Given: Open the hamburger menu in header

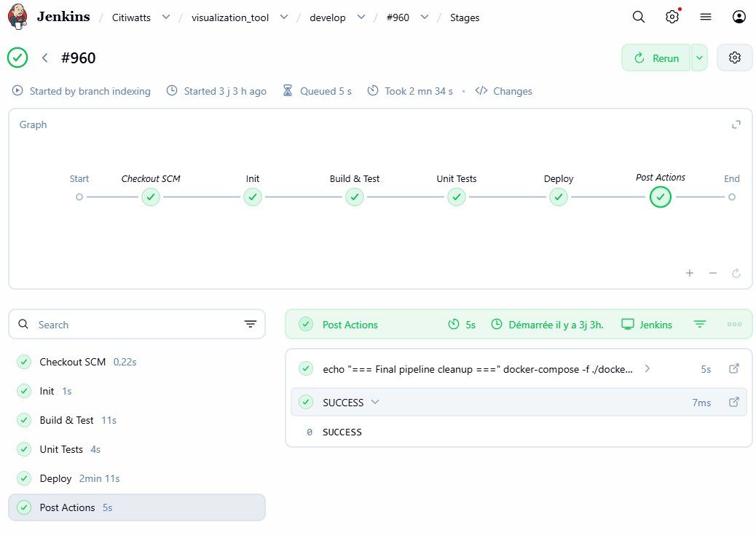Looking at the screenshot, I should click(705, 17).
